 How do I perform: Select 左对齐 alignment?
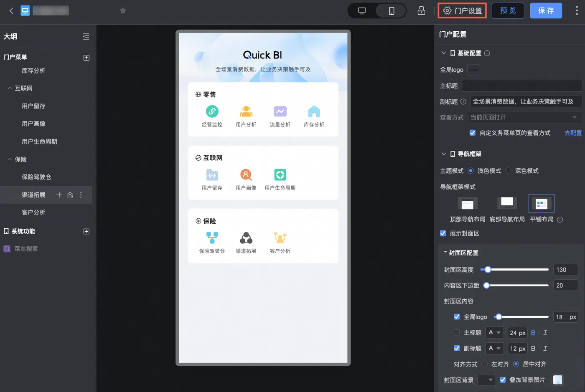tap(484, 364)
